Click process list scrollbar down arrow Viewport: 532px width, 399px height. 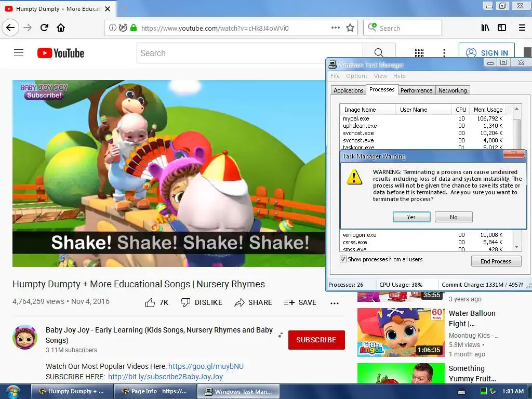516,247
